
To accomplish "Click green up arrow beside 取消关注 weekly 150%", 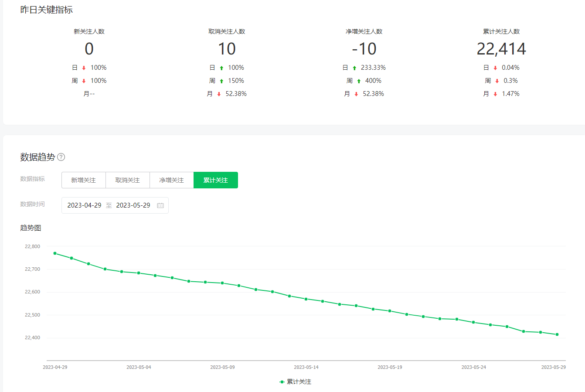I will 221,81.
